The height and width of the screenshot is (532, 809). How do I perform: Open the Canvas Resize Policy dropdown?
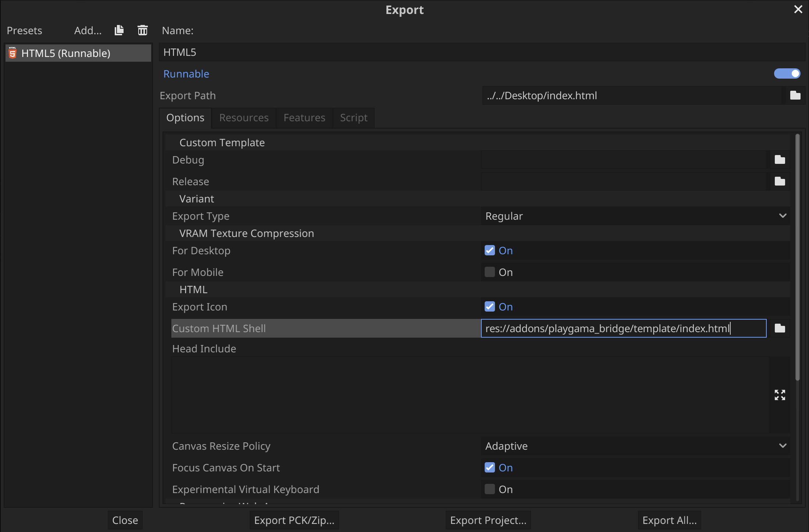point(635,446)
